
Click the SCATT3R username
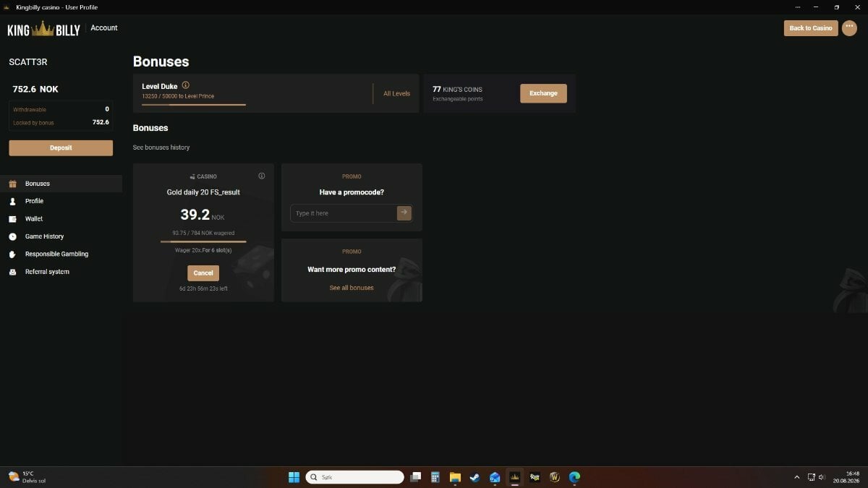pos(28,62)
